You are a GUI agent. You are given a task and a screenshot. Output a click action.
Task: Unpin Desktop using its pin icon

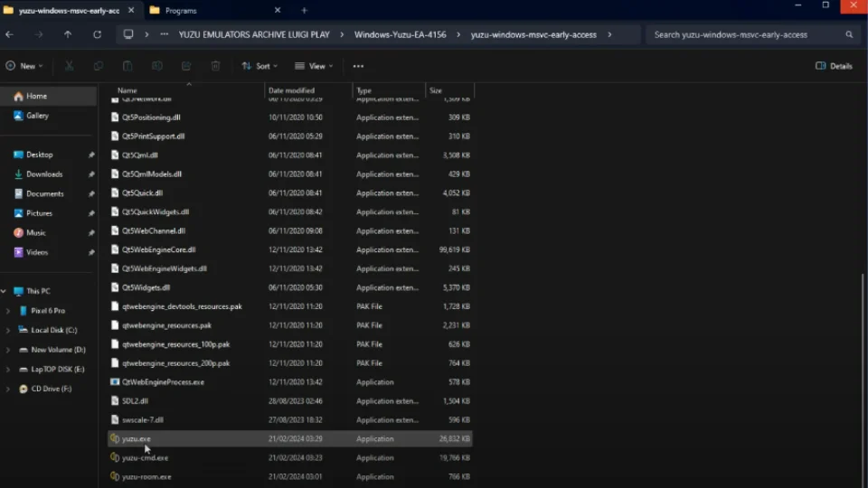click(x=91, y=155)
